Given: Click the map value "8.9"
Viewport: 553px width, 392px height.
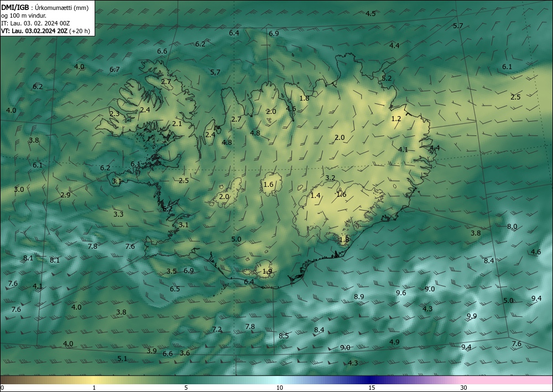Looking at the screenshot, I should (359, 297).
